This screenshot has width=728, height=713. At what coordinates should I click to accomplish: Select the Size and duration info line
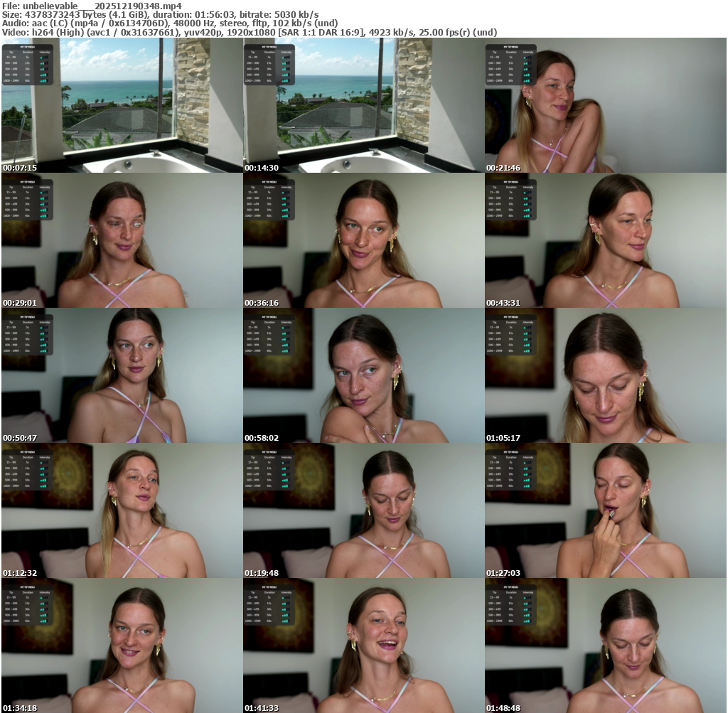tap(160, 14)
